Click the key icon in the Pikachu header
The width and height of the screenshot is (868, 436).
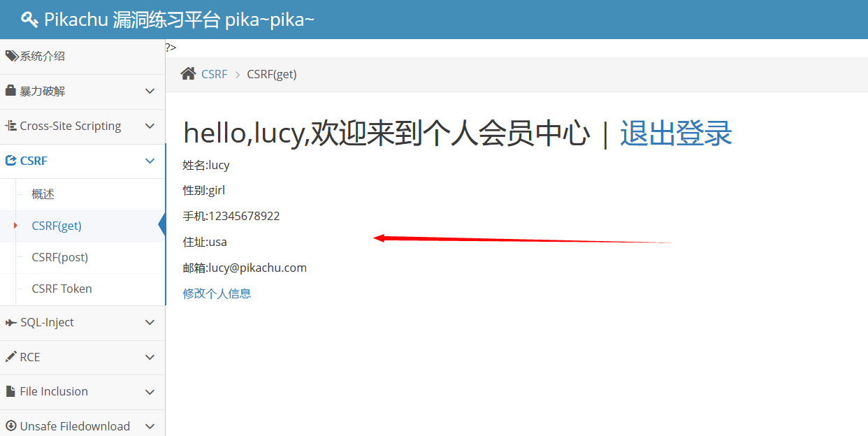(x=29, y=20)
